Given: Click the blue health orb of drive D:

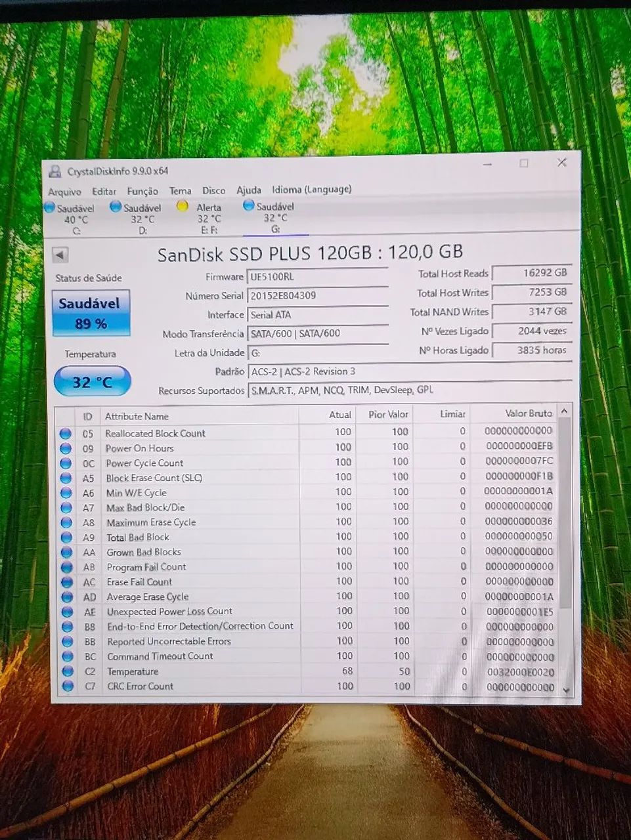Looking at the screenshot, I should (116, 207).
